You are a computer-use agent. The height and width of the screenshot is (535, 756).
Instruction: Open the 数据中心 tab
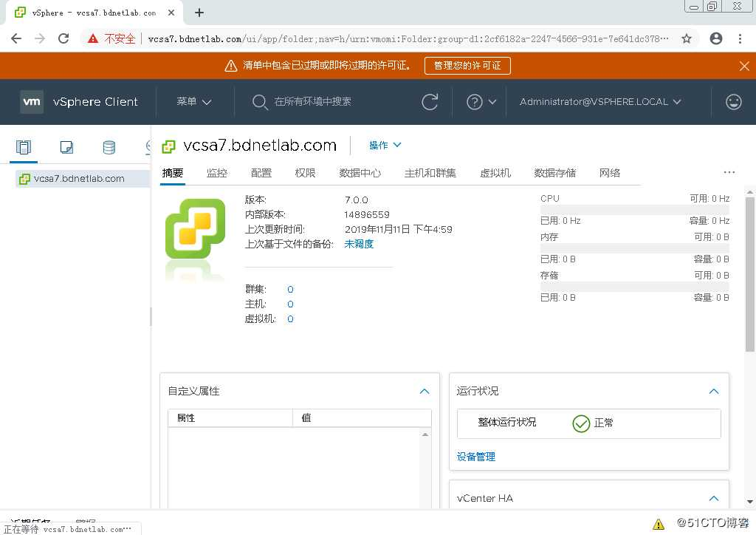[x=360, y=173]
